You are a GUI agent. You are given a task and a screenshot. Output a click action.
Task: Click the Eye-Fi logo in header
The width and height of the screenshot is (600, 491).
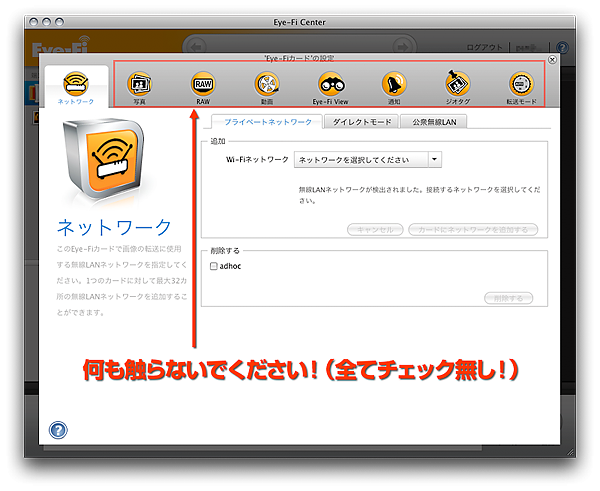click(61, 46)
